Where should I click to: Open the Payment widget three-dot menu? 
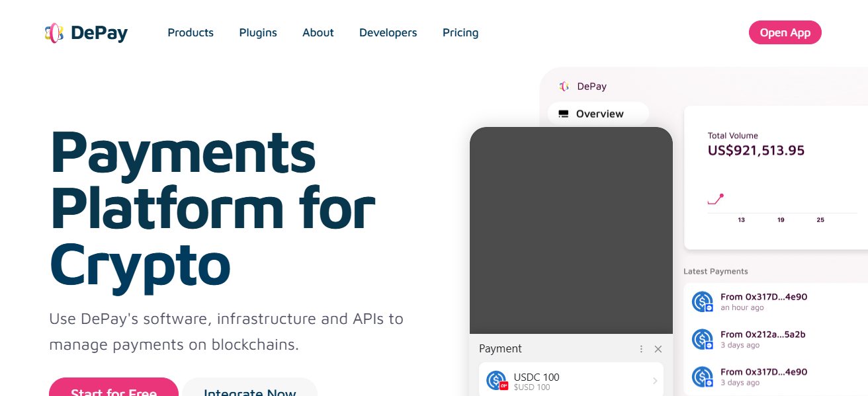(641, 349)
